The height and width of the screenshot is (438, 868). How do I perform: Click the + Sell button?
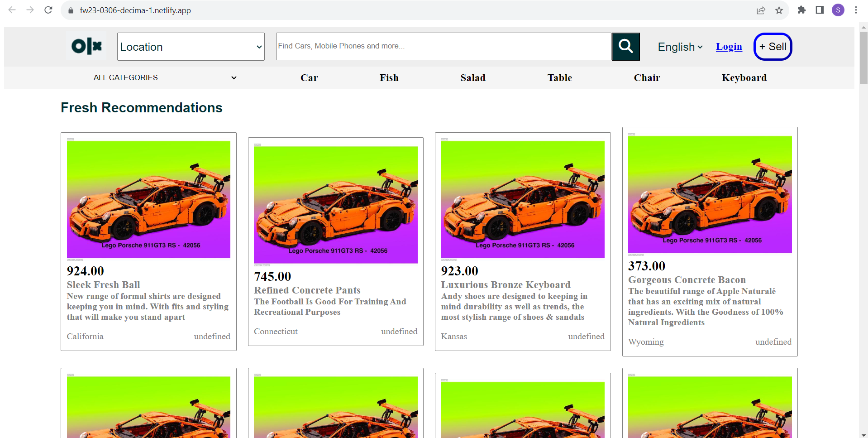pyautogui.click(x=772, y=46)
